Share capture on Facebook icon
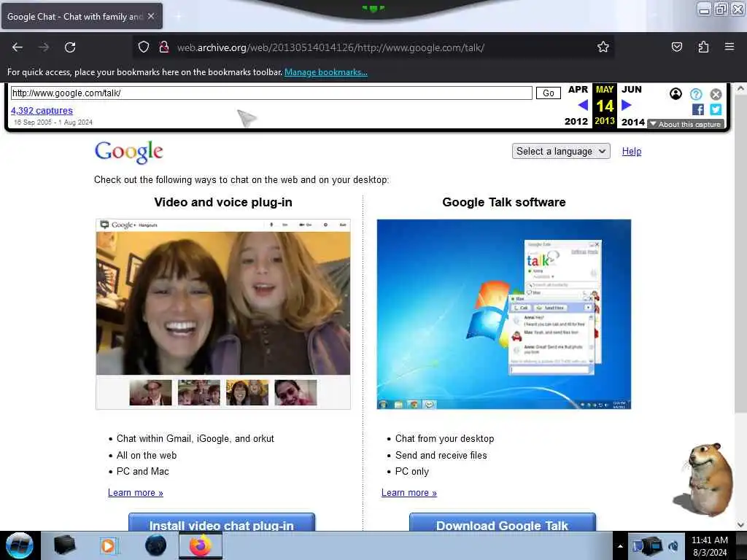Screen dimensions: 747x560 pos(698,109)
